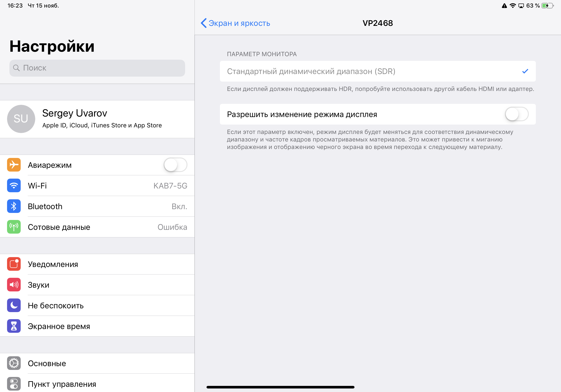561x392 pixels.
Task: Tap the Экран и яркость back link
Action: [x=239, y=23]
